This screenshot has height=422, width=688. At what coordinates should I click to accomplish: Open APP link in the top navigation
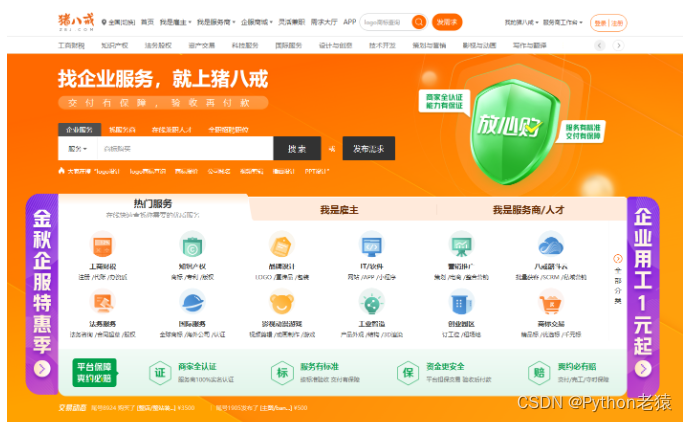tap(350, 22)
